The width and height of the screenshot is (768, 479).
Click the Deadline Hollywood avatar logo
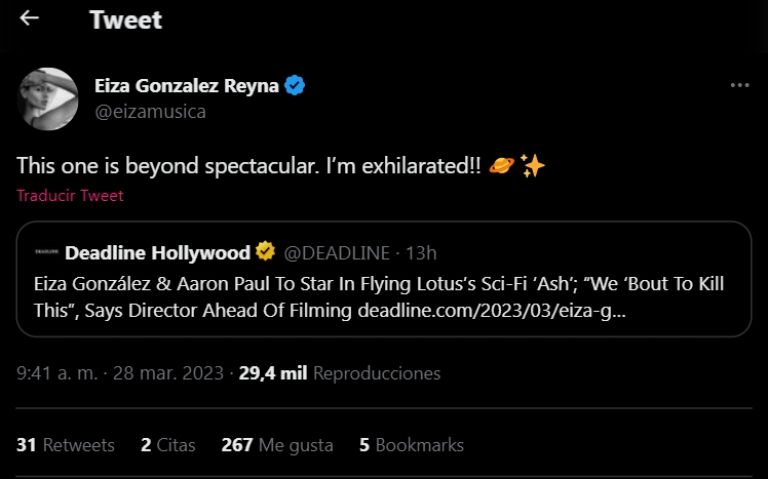[x=45, y=253]
